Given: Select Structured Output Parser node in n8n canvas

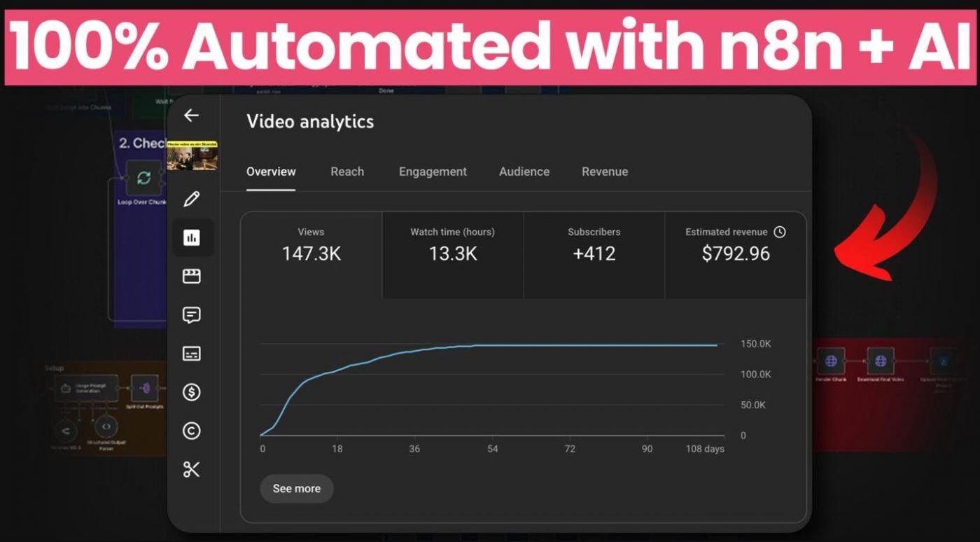Looking at the screenshot, I should click(106, 426).
